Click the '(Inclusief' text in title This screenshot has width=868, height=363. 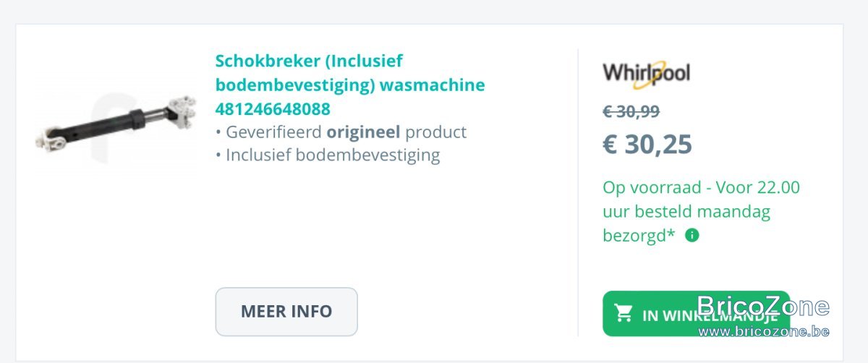click(x=366, y=61)
